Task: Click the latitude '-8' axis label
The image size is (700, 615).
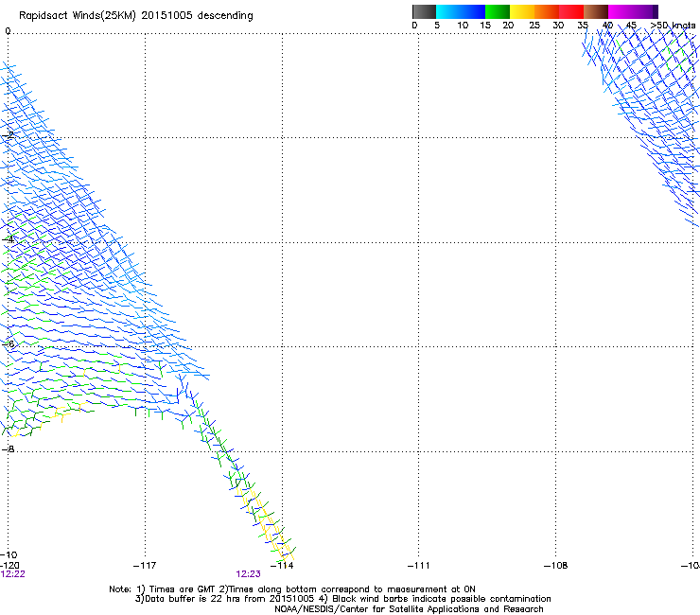Action: [x=8, y=448]
